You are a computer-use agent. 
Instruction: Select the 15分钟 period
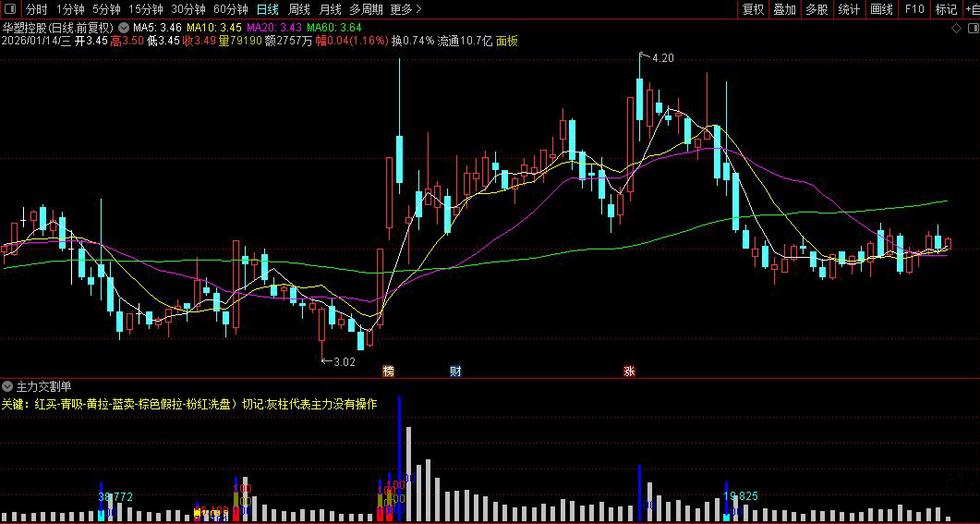click(146, 9)
